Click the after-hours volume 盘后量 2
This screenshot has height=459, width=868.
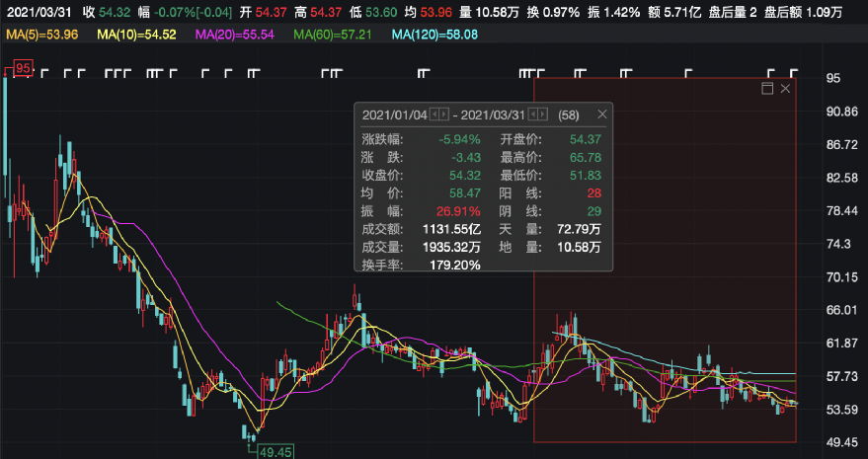[733, 12]
